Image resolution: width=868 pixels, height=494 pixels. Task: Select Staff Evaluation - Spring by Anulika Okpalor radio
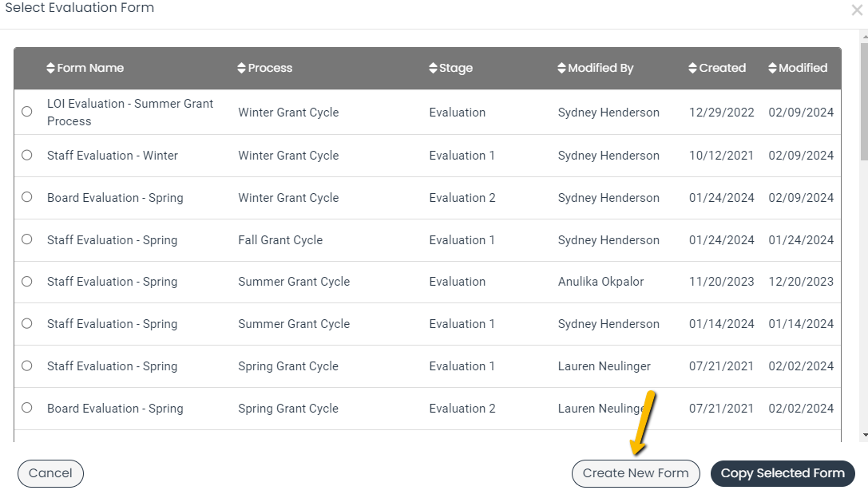[x=26, y=282]
